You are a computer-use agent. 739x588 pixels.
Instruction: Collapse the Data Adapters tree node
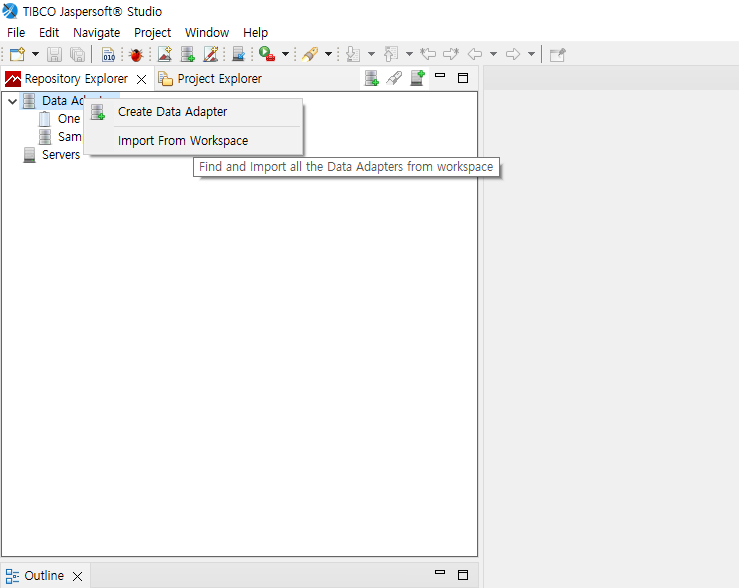coord(13,101)
